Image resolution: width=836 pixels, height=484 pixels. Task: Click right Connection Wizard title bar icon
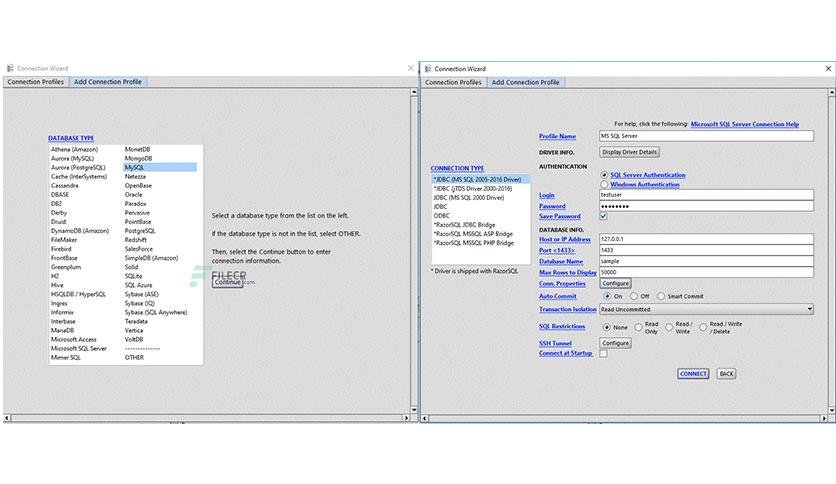tap(428, 69)
